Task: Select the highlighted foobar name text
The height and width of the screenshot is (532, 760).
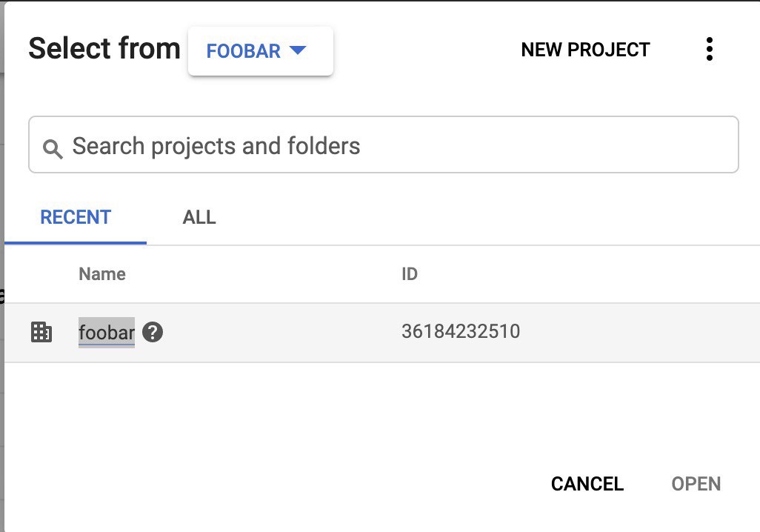Action: (107, 333)
